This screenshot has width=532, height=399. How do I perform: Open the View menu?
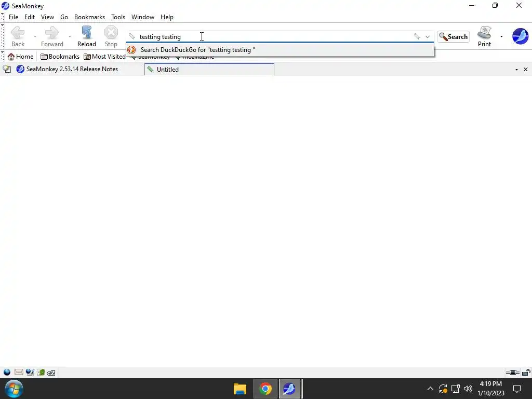pos(47,17)
